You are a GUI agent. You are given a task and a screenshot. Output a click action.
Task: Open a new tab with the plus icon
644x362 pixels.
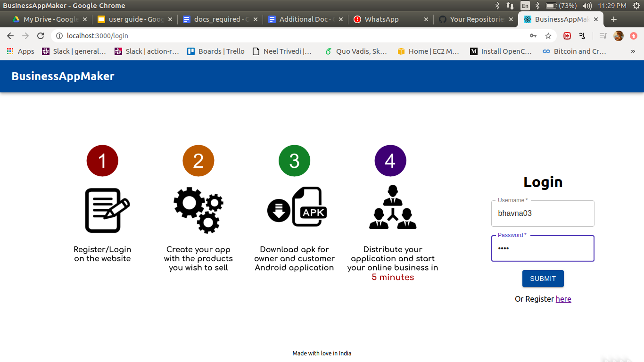[x=614, y=19]
